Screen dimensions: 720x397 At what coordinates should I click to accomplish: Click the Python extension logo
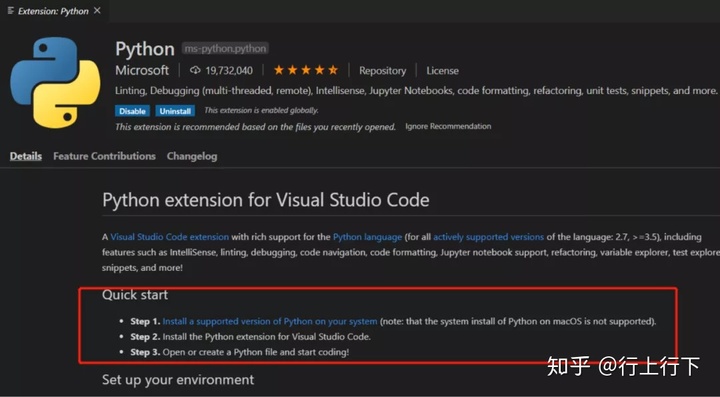pos(55,83)
